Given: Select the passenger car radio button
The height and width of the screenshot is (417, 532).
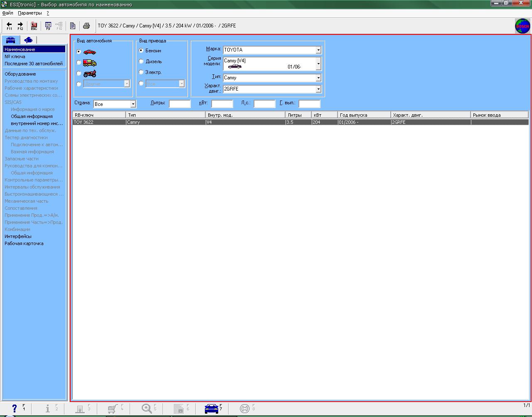Looking at the screenshot, I should coord(79,52).
